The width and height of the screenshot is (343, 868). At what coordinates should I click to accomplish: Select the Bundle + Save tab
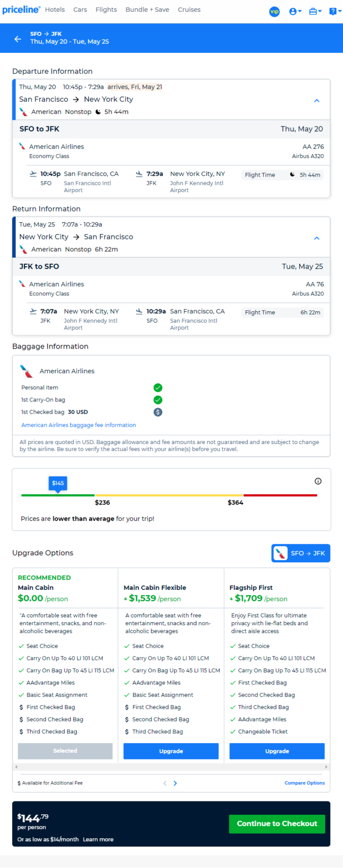147,10
